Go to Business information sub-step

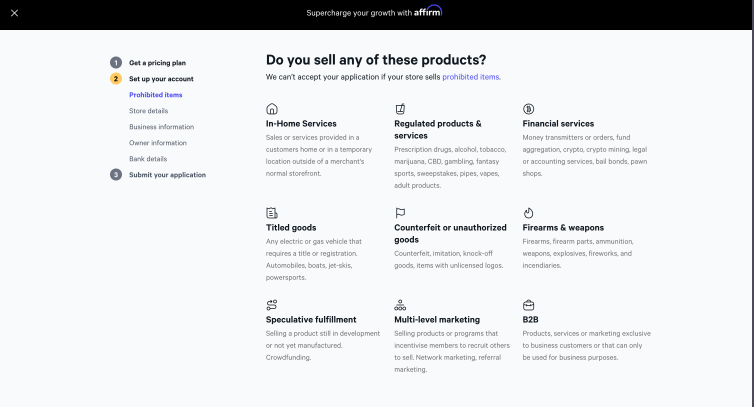coord(161,127)
